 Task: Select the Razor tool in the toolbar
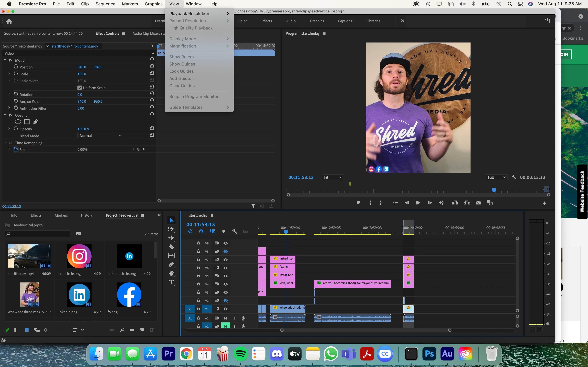tap(171, 247)
